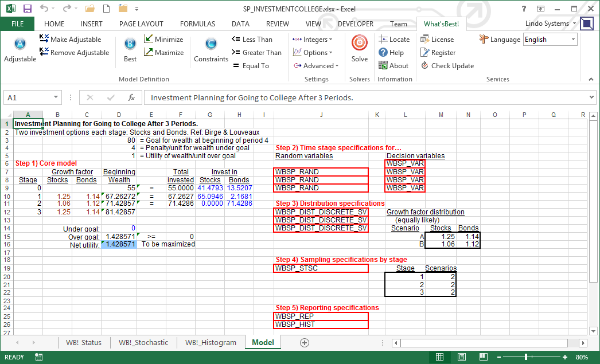This screenshot has height=364, width=600.
Task: Switch to the DEVELOPER tab
Action: tap(356, 24)
